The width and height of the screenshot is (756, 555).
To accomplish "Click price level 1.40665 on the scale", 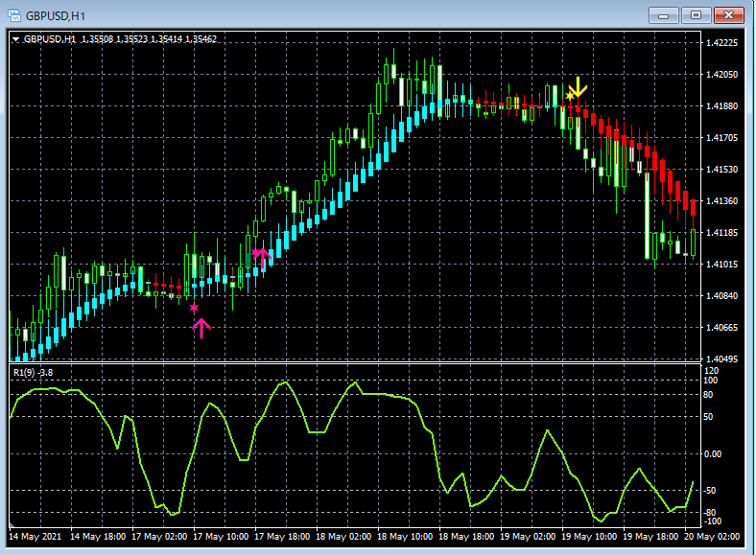I will 721,328.
